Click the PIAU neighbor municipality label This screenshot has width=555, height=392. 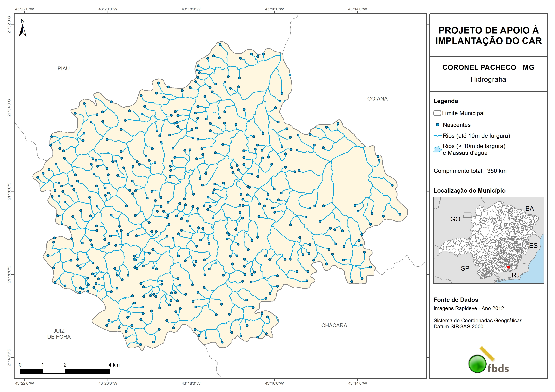click(x=64, y=69)
